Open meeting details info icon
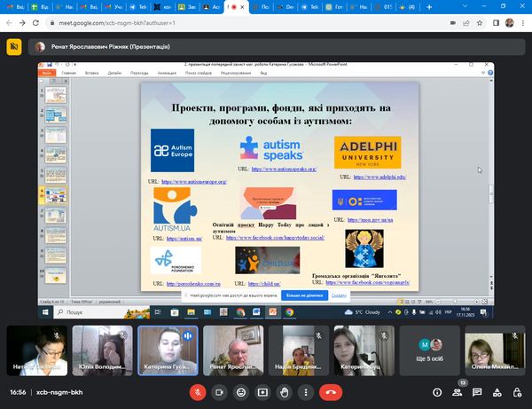Image resolution: width=532 pixels, height=409 pixels. click(x=436, y=391)
